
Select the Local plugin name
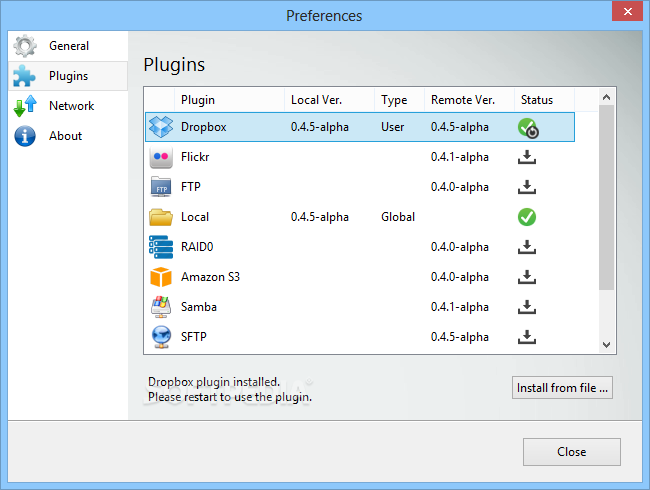click(195, 217)
